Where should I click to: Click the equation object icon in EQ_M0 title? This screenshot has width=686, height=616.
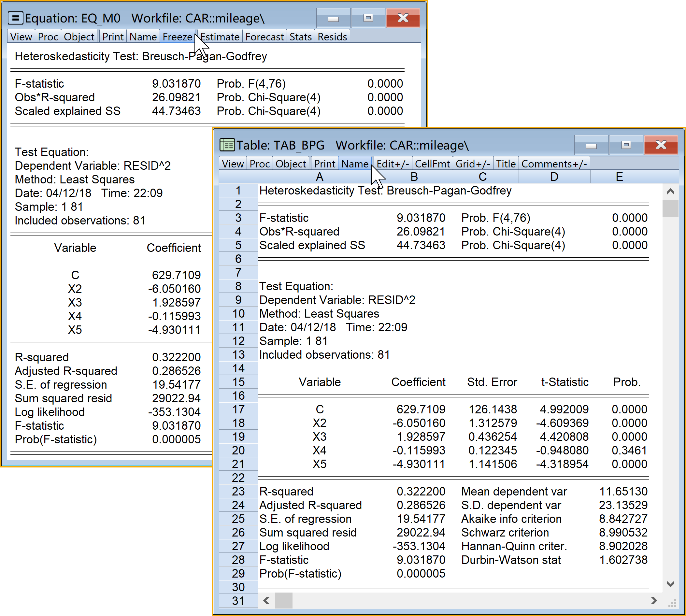pyautogui.click(x=15, y=18)
